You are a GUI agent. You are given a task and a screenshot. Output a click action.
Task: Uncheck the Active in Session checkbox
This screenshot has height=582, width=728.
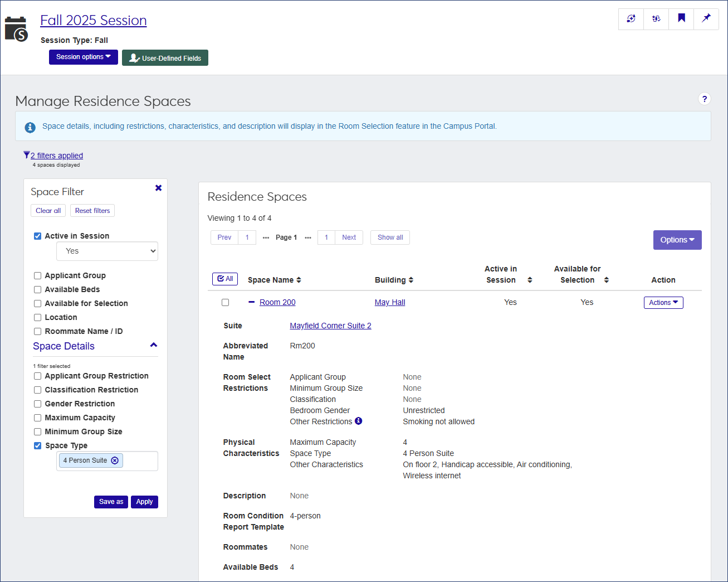37,236
